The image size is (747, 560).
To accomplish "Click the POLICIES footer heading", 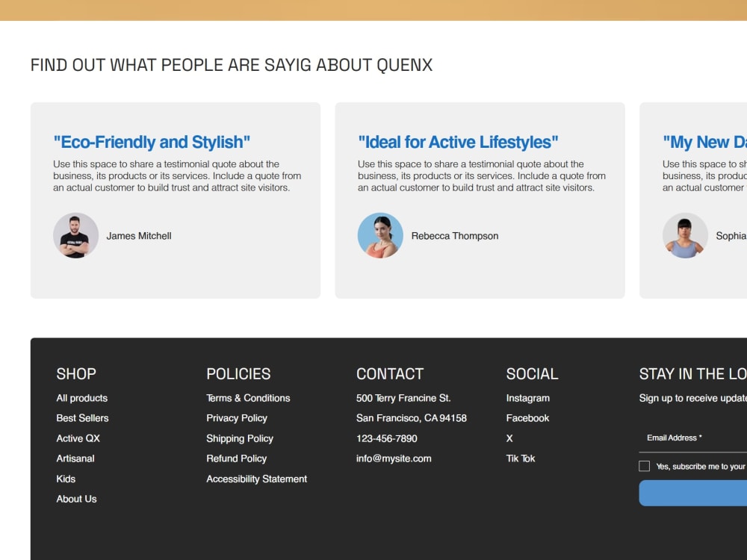I will (x=238, y=374).
